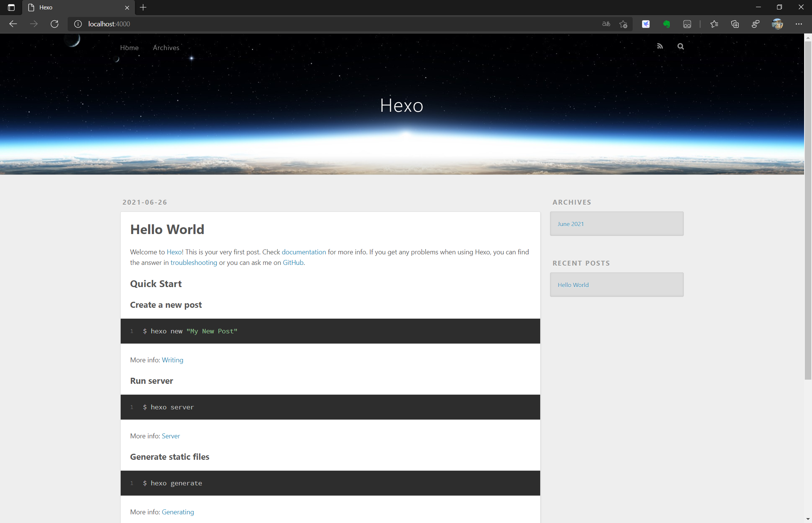Click the browser refresh button

point(55,24)
